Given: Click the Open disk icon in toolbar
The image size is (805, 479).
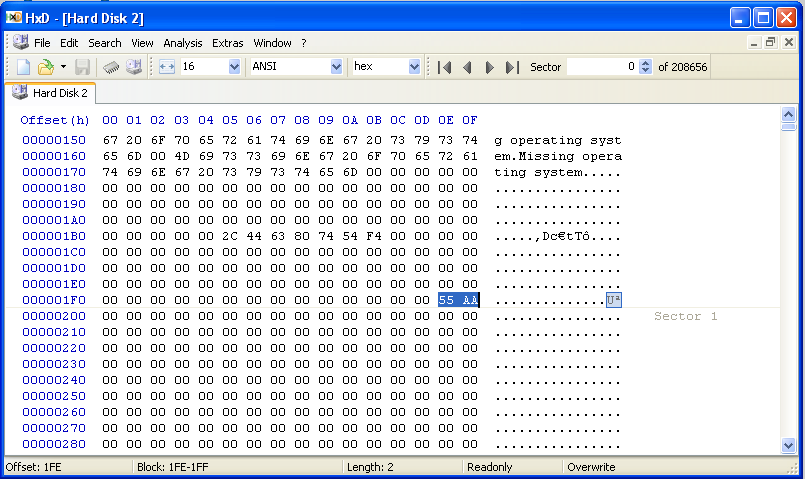Looking at the screenshot, I should pyautogui.click(x=133, y=67).
